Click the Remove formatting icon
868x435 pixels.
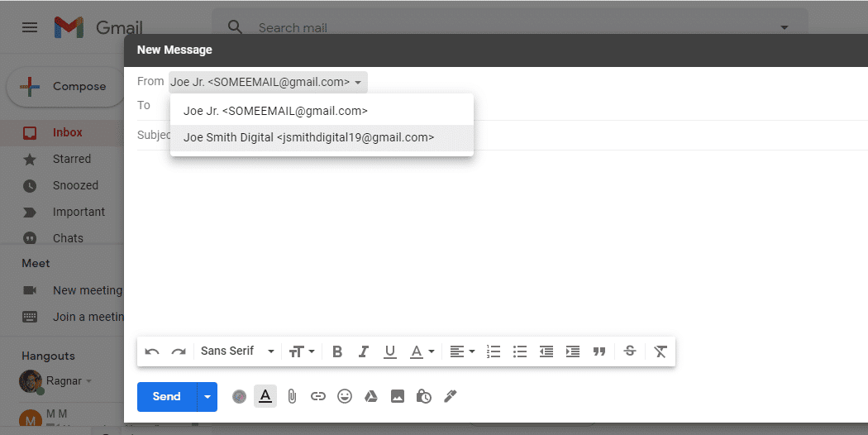pyautogui.click(x=660, y=351)
